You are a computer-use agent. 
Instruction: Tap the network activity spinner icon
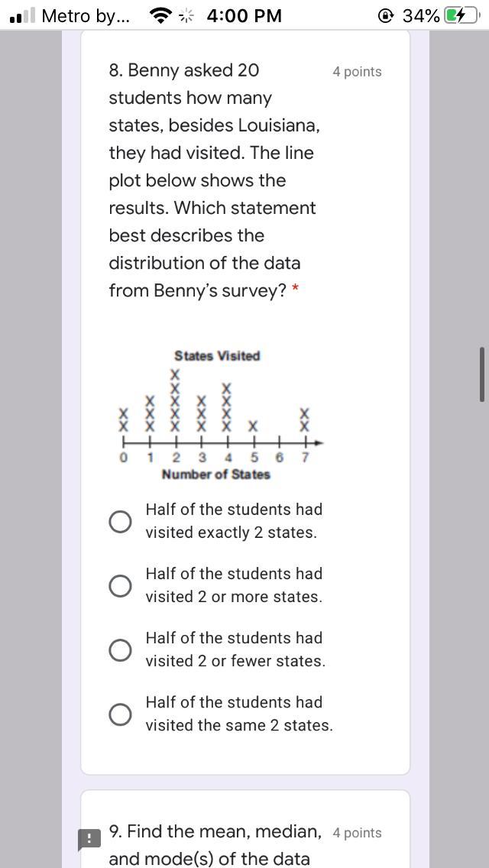(186, 15)
